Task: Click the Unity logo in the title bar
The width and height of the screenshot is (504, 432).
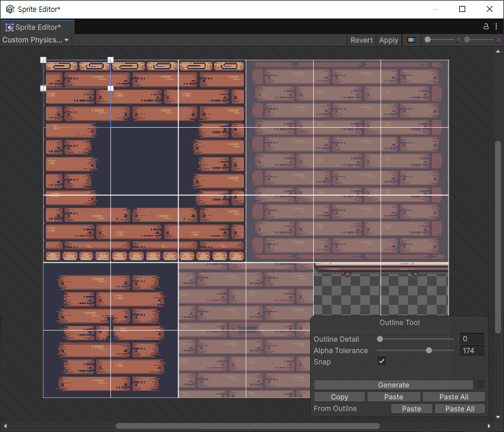Action: tap(10, 9)
